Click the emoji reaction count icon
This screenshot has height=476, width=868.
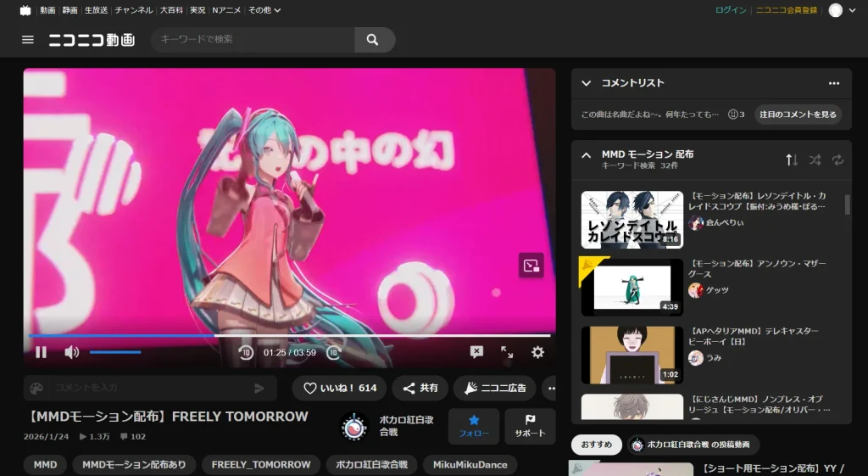coord(733,115)
